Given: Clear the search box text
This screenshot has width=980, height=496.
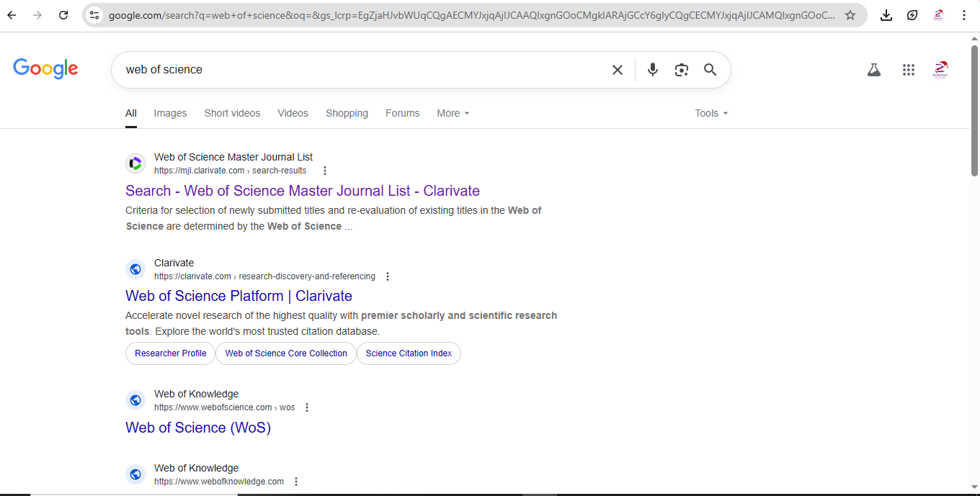Looking at the screenshot, I should point(618,70).
